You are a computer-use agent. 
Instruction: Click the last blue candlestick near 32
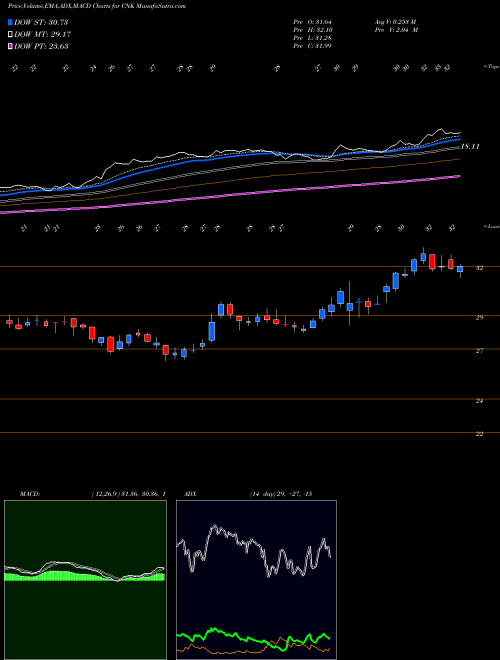pyautogui.click(x=460, y=269)
